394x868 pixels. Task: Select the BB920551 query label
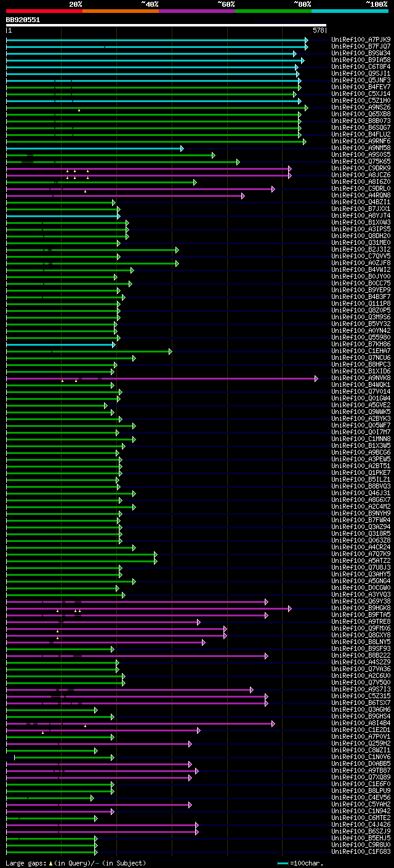click(23, 20)
